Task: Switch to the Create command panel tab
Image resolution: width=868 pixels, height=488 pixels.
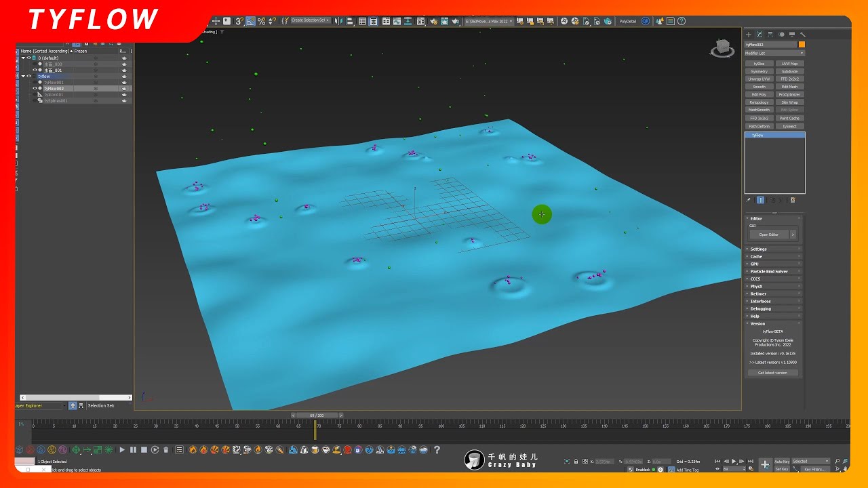Action: click(x=749, y=35)
